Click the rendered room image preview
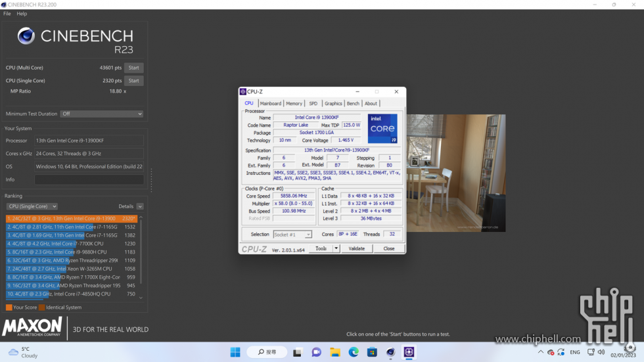This screenshot has height=362, width=644. pos(456,173)
